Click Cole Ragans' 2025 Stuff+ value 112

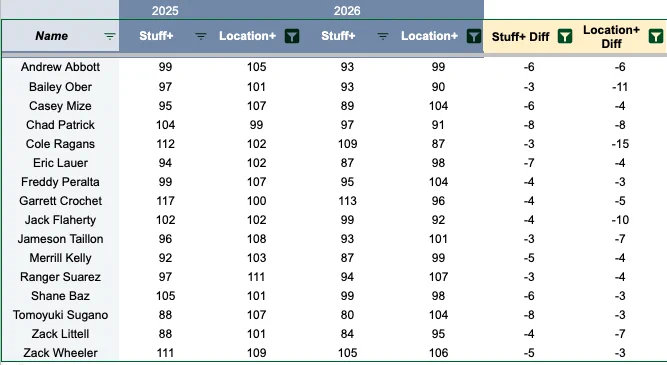[165, 144]
